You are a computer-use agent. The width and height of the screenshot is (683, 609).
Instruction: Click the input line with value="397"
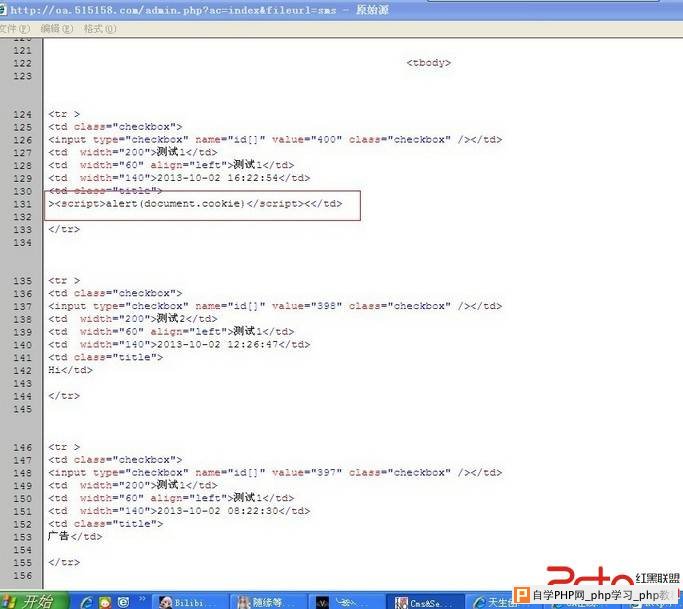tap(275, 473)
